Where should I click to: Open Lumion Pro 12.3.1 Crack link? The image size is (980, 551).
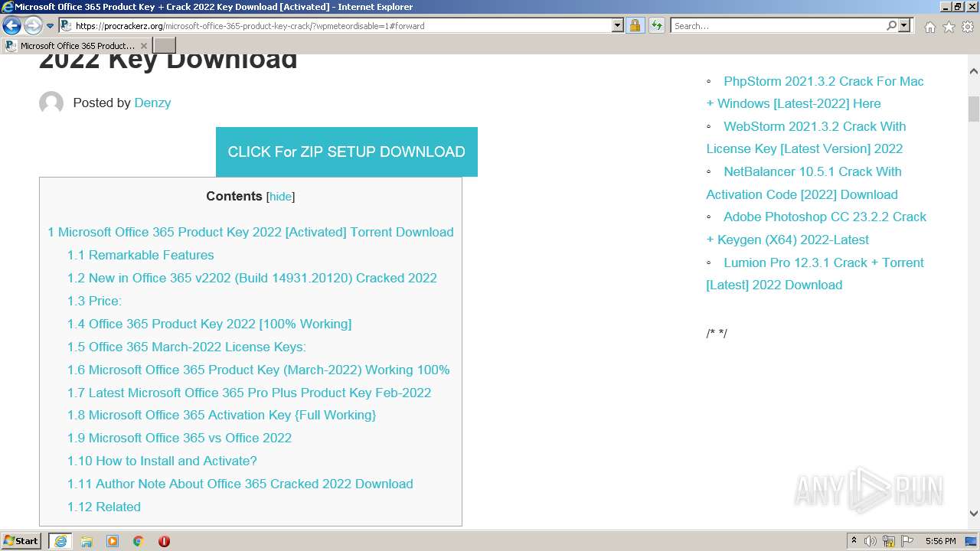tap(815, 273)
